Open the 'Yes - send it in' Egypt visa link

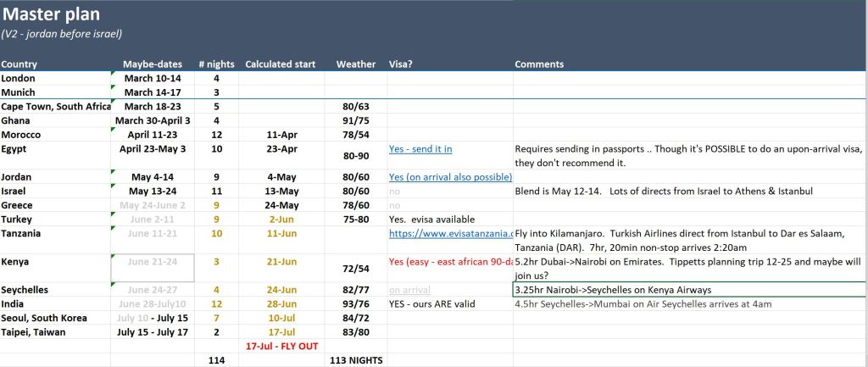(x=420, y=149)
